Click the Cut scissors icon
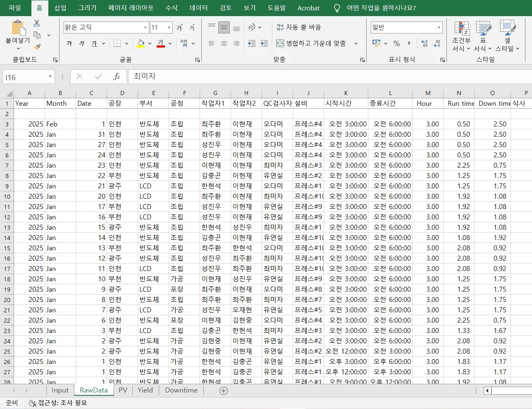The image size is (532, 409). point(37,24)
